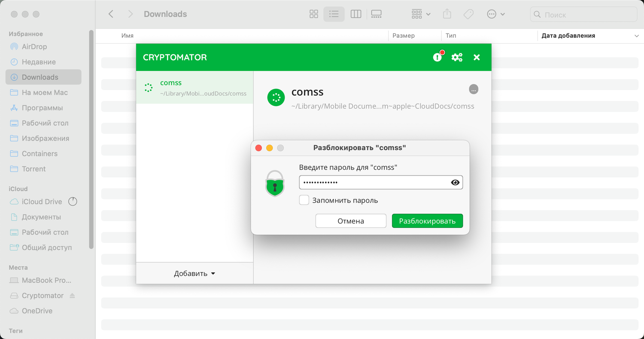644x339 pixels.
Task: Open Недавние in the Finder sidebar
Action: pos(43,62)
